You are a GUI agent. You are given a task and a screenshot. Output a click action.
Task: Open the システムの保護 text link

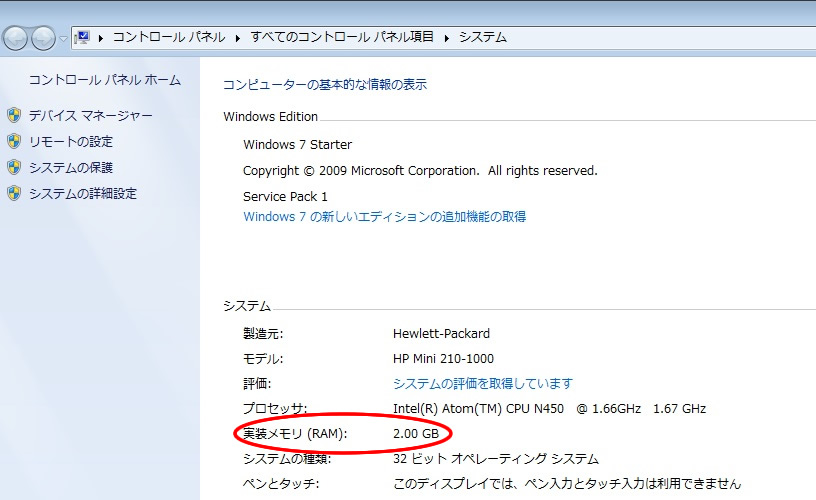(x=70, y=168)
